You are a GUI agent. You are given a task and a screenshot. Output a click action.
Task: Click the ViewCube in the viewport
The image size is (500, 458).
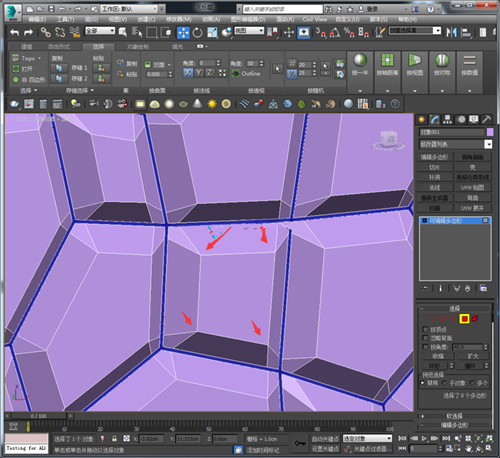click(388, 140)
